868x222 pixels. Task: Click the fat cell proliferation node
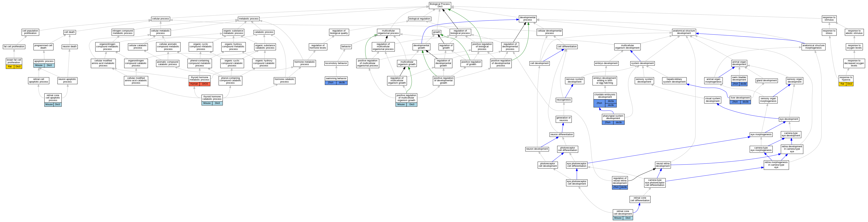click(14, 47)
